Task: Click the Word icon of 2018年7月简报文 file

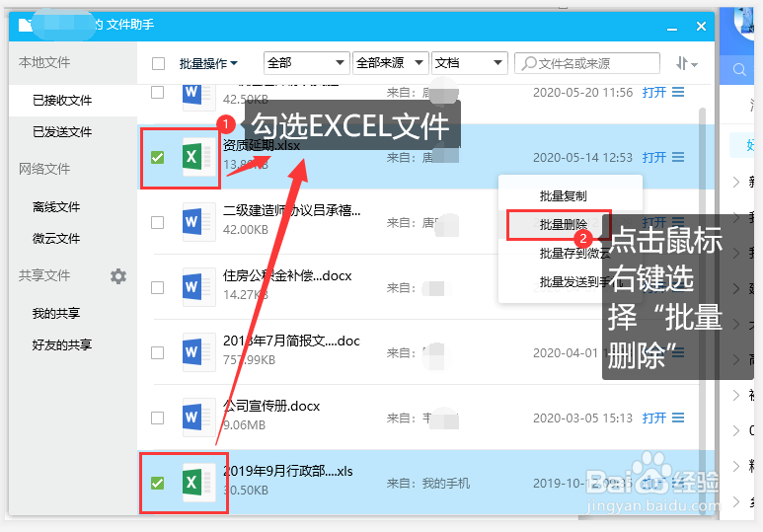Action: [x=198, y=352]
